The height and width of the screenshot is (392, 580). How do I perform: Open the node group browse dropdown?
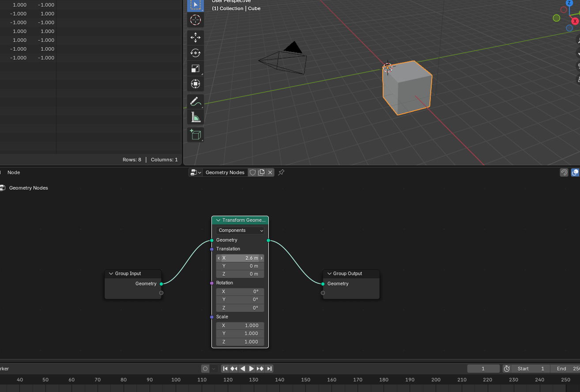click(196, 172)
